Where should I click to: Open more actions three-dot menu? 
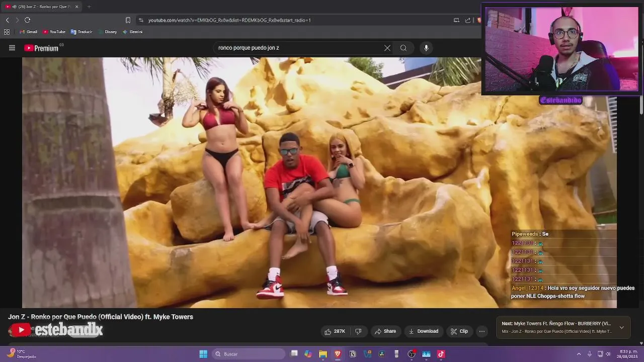click(x=482, y=331)
